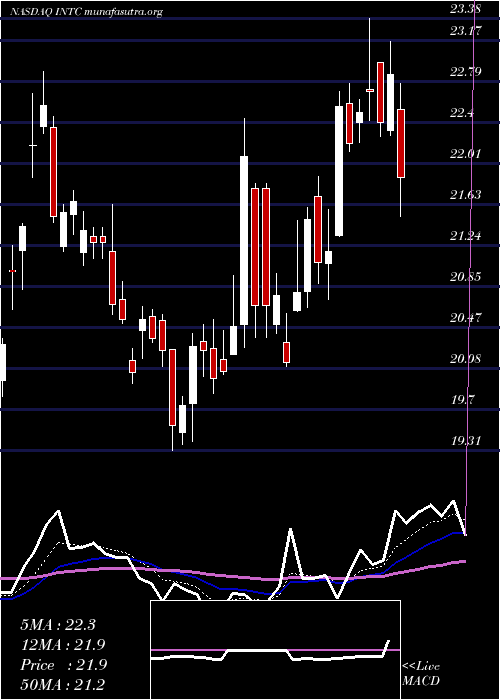Viewport: 500px width, 700px height.
Task: Click the tall white candle reaching 22.01
Action: click(x=244, y=240)
